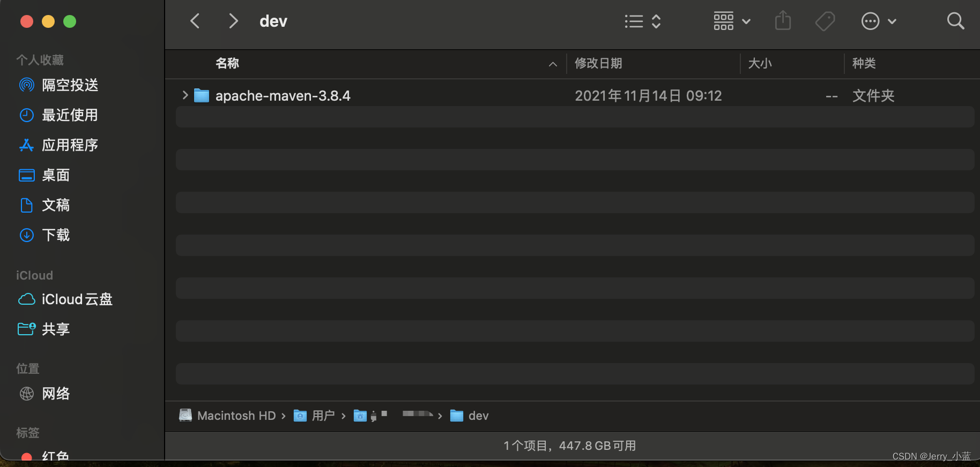Click the yellow minimize window button

click(x=48, y=21)
